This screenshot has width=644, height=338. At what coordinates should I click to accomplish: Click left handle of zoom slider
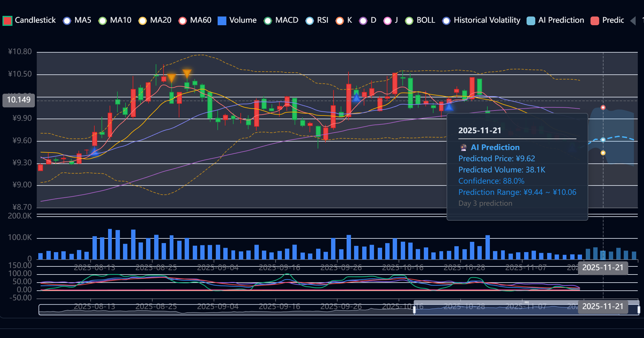(414, 310)
